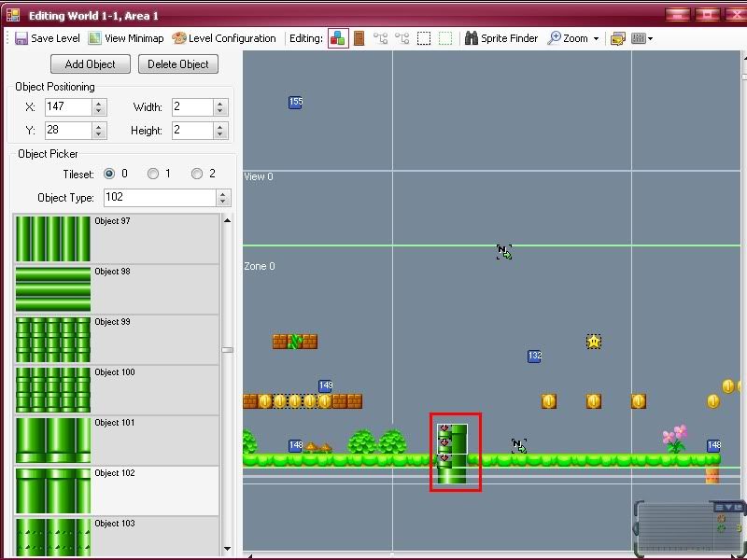Select the entrance marker on the green line
The height and width of the screenshot is (560, 747).
(504, 252)
